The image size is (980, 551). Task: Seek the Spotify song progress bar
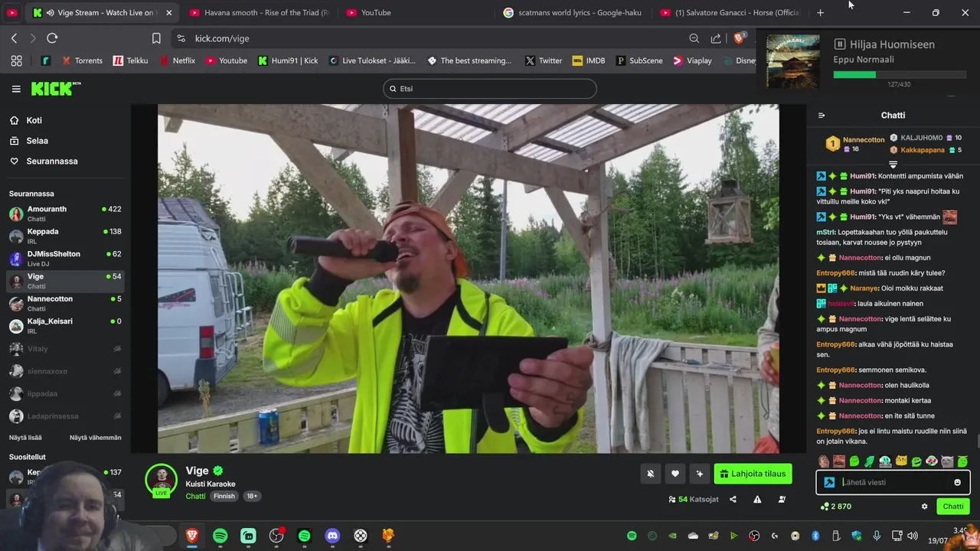[x=899, y=75]
